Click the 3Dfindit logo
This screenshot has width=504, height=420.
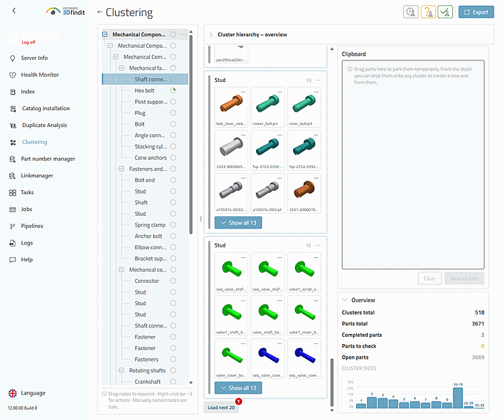coord(66,11)
